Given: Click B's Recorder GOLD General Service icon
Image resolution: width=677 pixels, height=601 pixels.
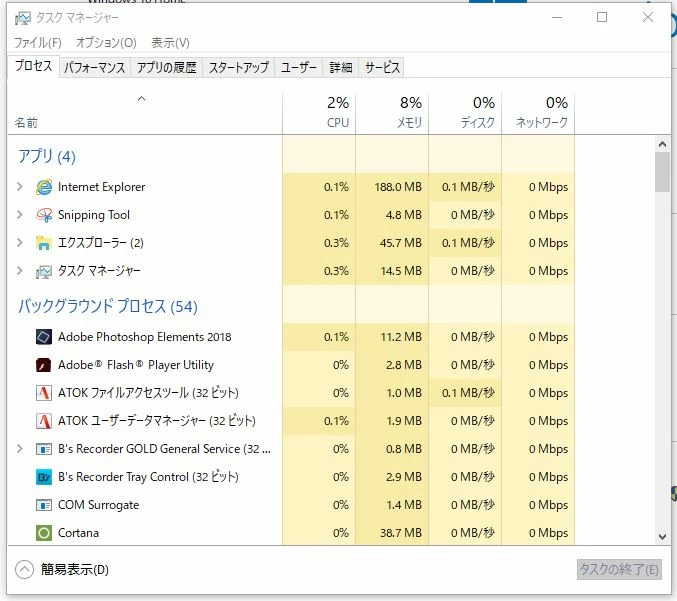Looking at the screenshot, I should (x=44, y=449).
